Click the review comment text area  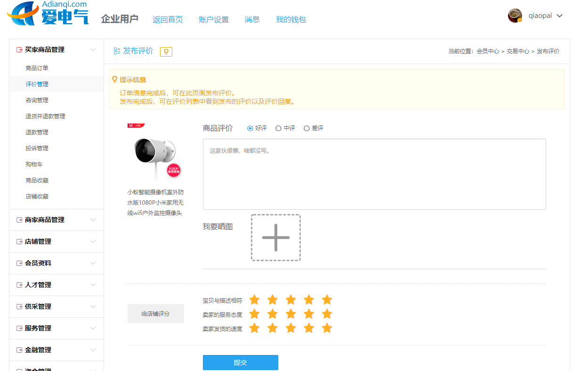tap(374, 174)
